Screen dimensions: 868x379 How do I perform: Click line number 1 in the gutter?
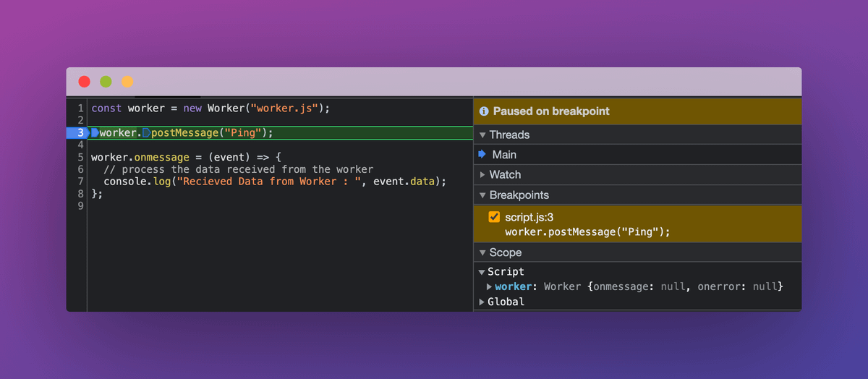pos(82,108)
